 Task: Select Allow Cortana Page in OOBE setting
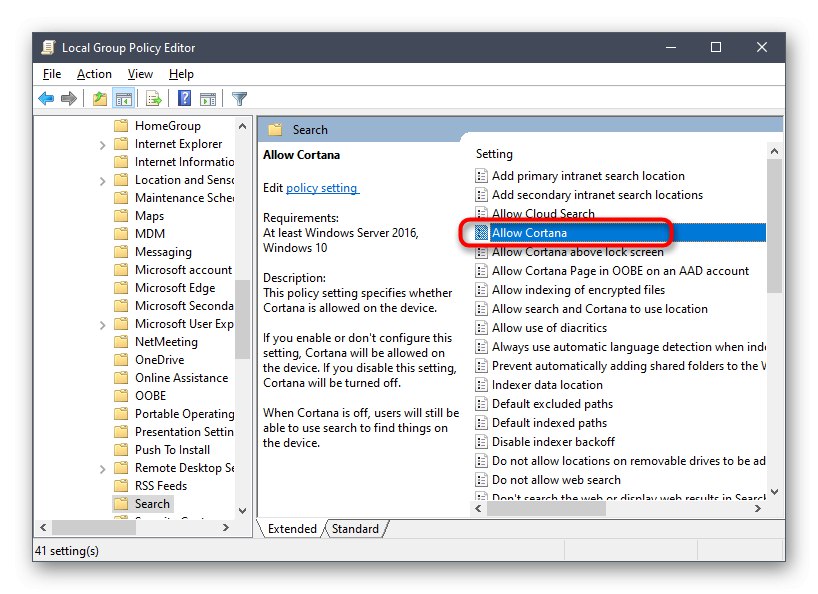coord(620,271)
